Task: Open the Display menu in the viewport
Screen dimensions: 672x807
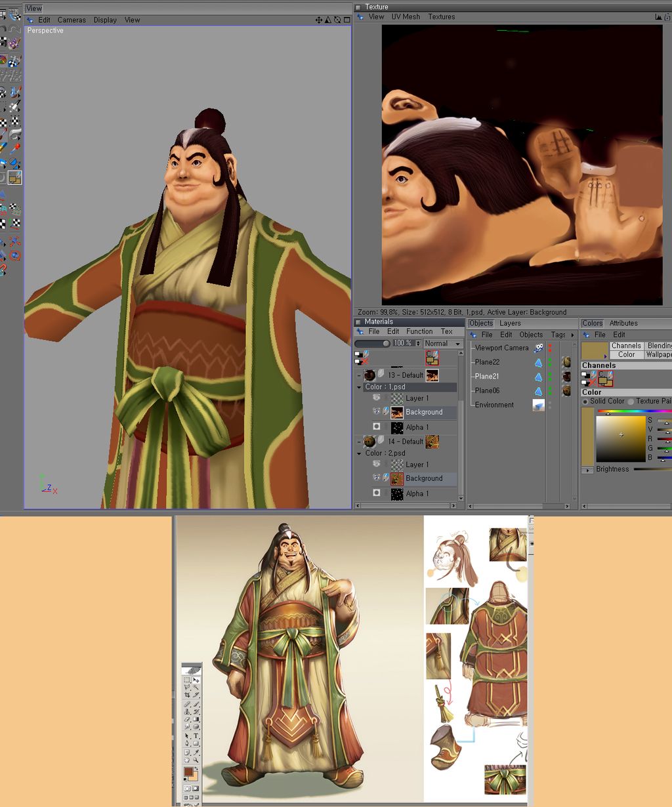Action: point(105,20)
